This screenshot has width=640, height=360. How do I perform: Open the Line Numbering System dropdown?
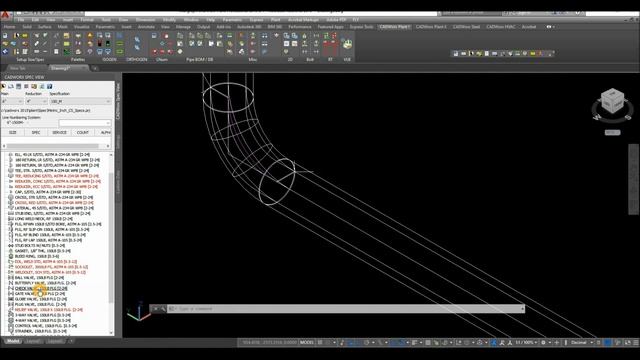pyautogui.click(x=85, y=123)
